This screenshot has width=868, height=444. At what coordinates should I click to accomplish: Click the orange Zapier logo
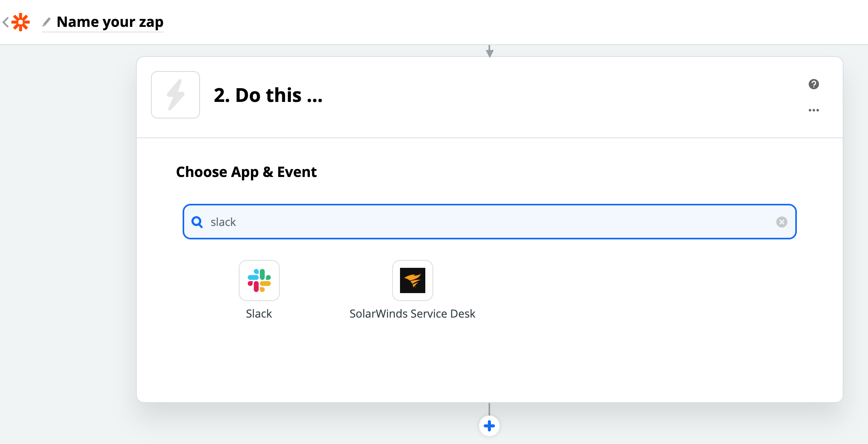(x=21, y=22)
